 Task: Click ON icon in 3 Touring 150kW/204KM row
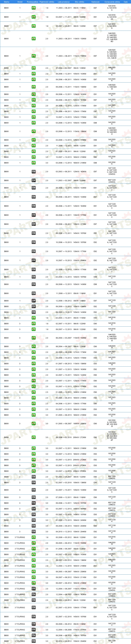34,641
